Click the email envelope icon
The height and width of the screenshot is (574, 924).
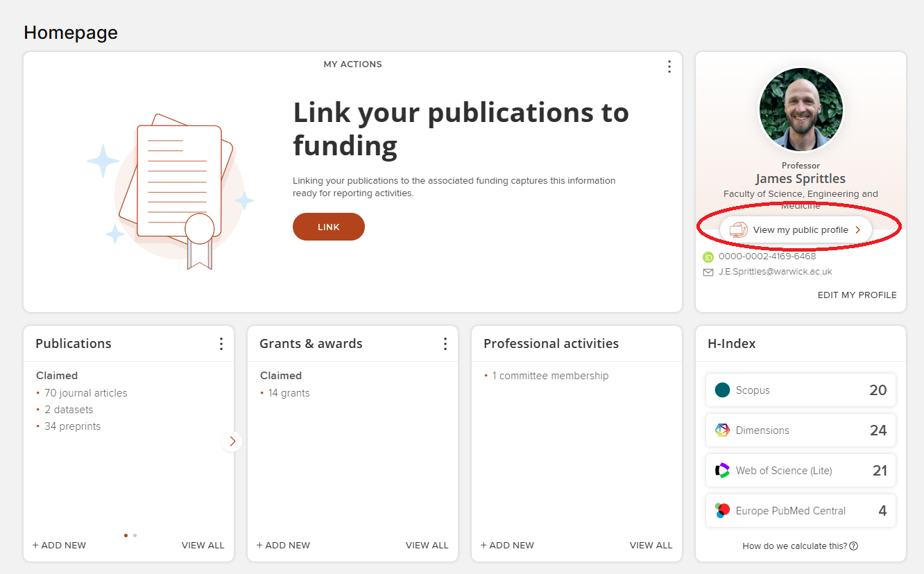coord(708,272)
